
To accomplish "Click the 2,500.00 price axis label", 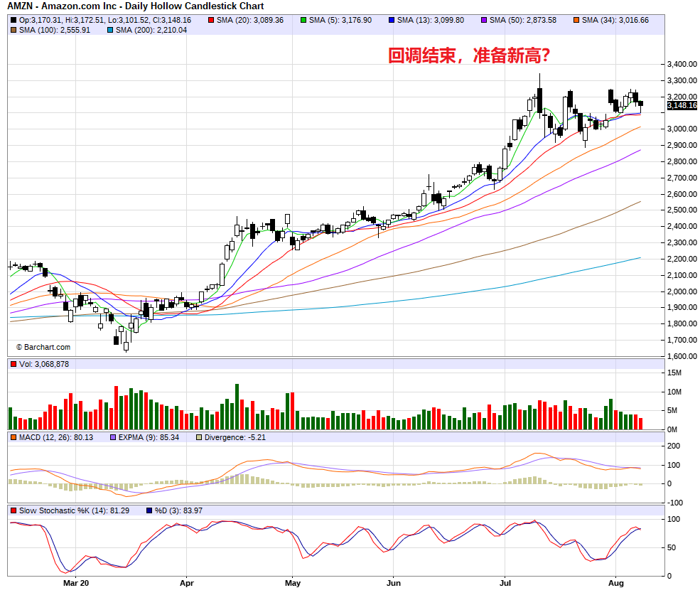I will pos(682,210).
